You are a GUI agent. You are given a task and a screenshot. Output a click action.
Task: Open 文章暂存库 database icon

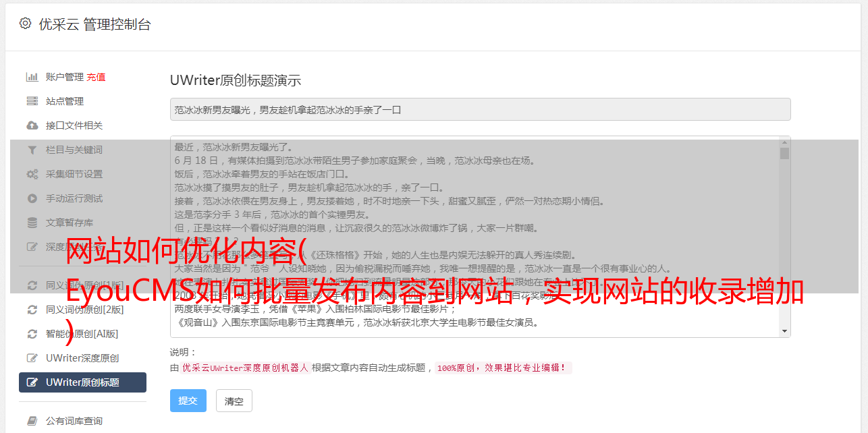[32, 223]
